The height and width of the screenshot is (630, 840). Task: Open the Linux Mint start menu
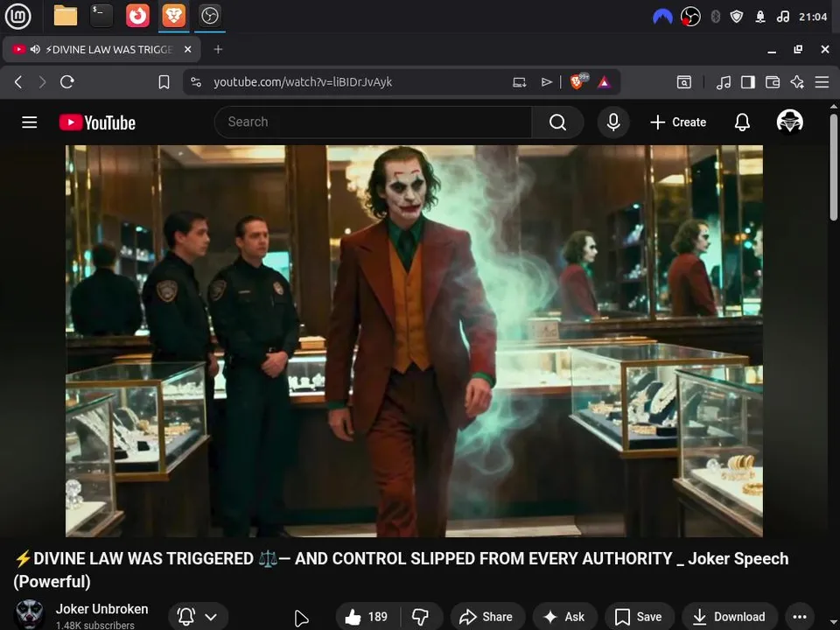point(17,16)
